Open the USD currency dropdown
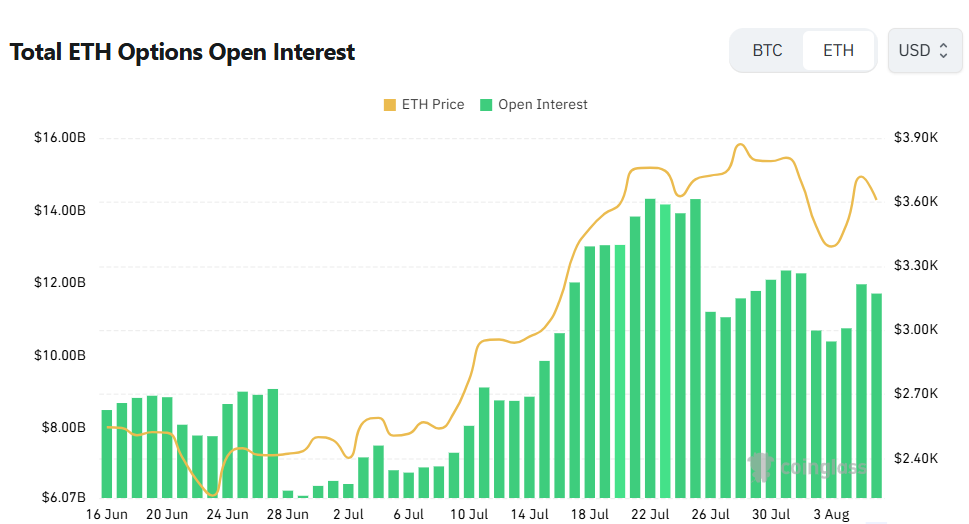The image size is (969, 524). [x=925, y=51]
